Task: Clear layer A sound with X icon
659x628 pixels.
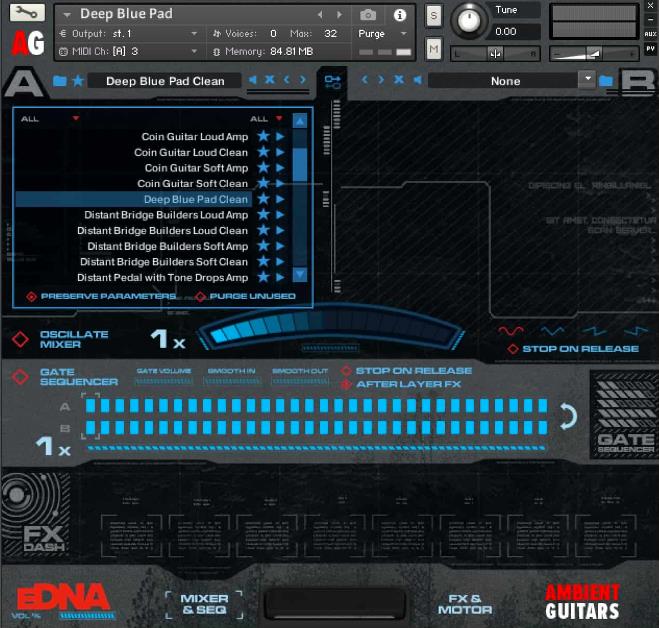Action: 270,79
